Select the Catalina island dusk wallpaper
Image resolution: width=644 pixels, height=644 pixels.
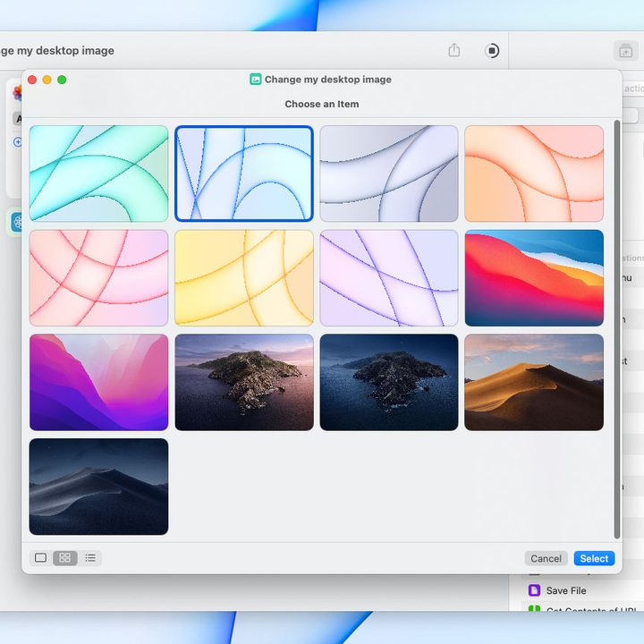(244, 382)
